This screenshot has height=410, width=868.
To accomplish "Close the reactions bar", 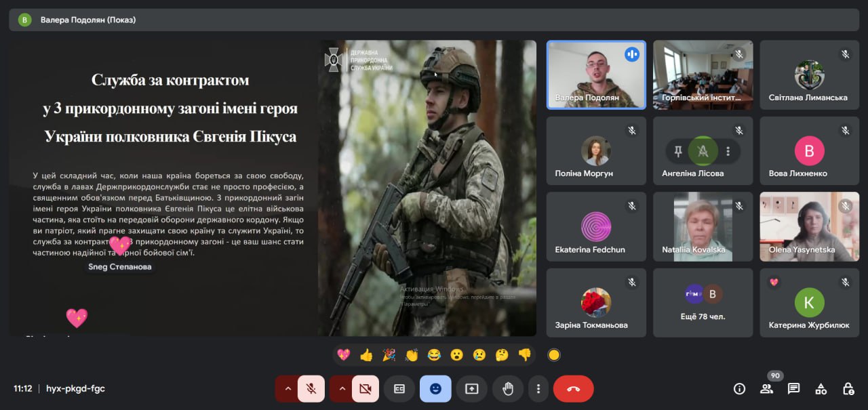I will 435,388.
